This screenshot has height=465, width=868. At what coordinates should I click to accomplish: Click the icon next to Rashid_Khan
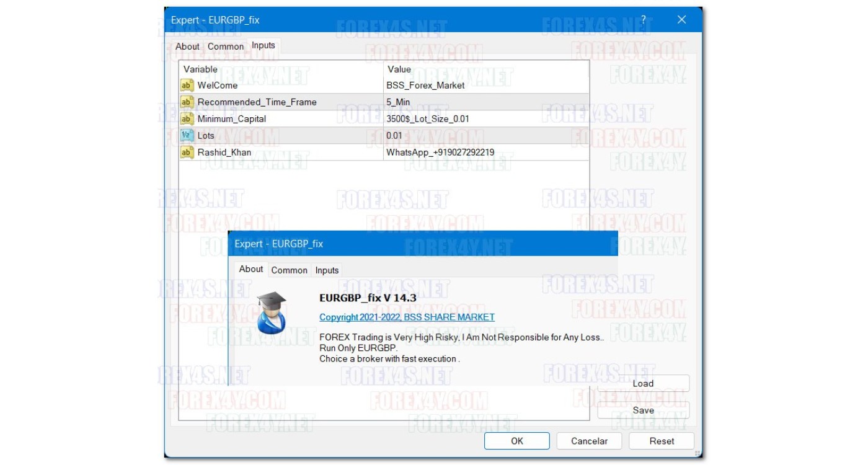(187, 152)
